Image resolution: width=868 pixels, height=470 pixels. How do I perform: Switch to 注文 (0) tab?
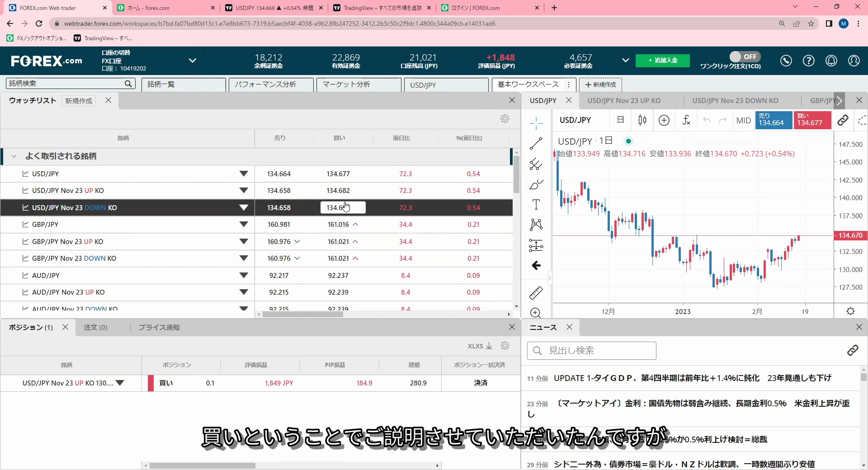point(96,328)
